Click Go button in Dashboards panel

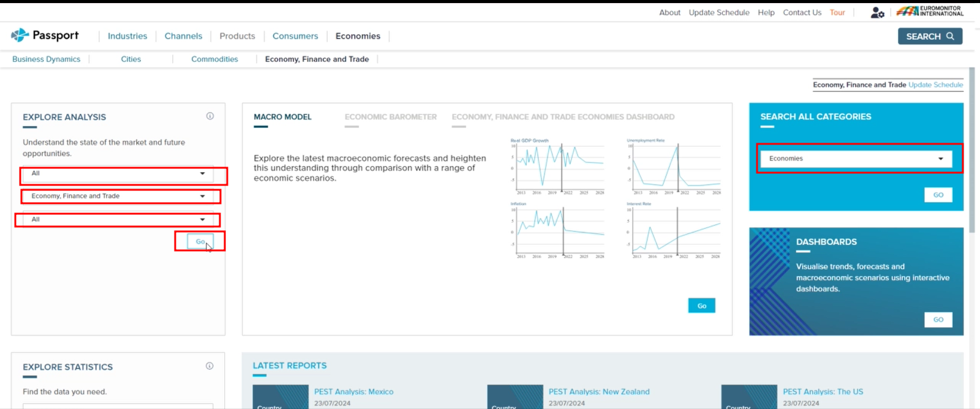click(x=938, y=320)
